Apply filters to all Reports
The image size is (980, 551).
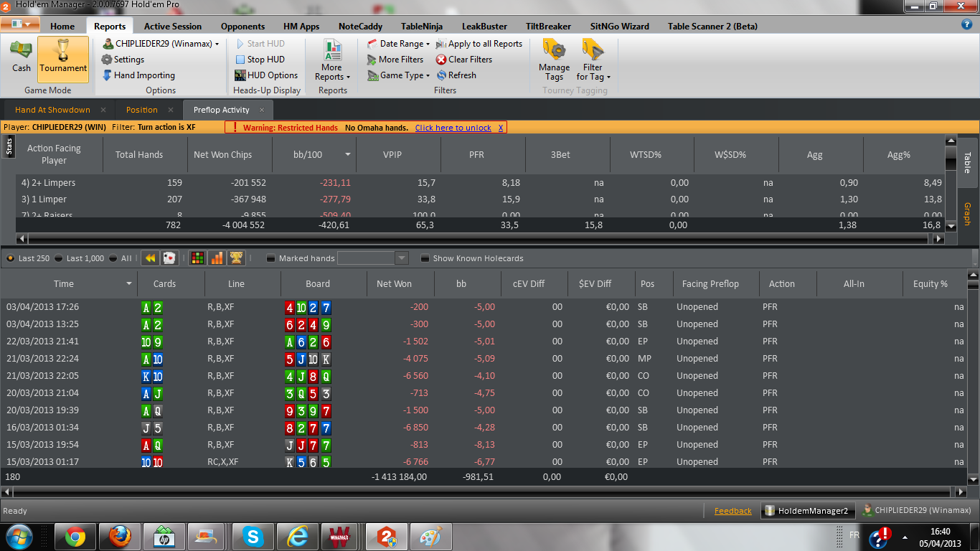pyautogui.click(x=479, y=44)
